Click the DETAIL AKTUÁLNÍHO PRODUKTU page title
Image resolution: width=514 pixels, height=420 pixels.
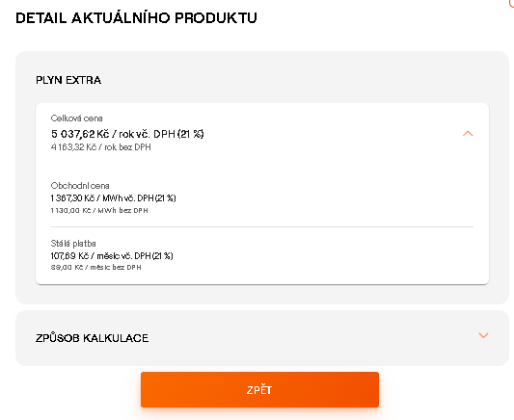tap(136, 17)
